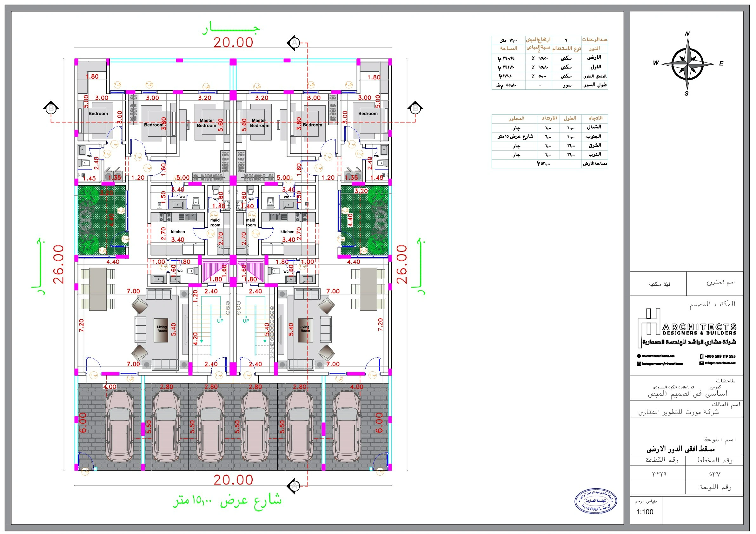The width and height of the screenshot is (756, 534).
Task: Select plan number ٥٣٧ in the title block
Action: pos(714,474)
